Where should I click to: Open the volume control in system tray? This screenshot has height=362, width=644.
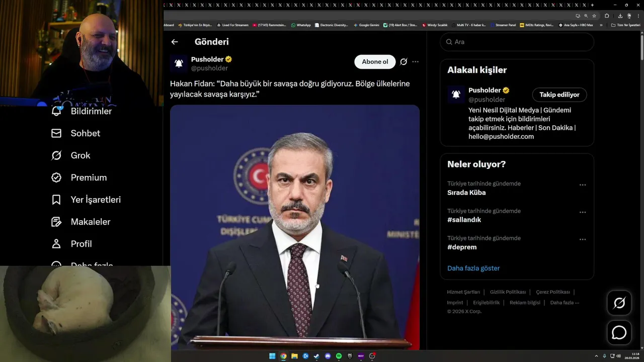point(619,356)
